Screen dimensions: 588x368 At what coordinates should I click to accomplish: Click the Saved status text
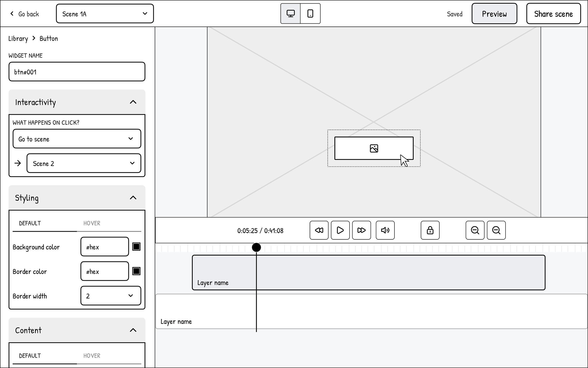pyautogui.click(x=454, y=14)
